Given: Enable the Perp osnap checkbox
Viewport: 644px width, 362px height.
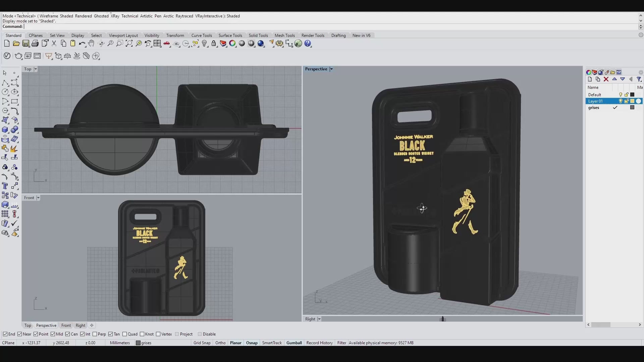Looking at the screenshot, I should 95,334.
